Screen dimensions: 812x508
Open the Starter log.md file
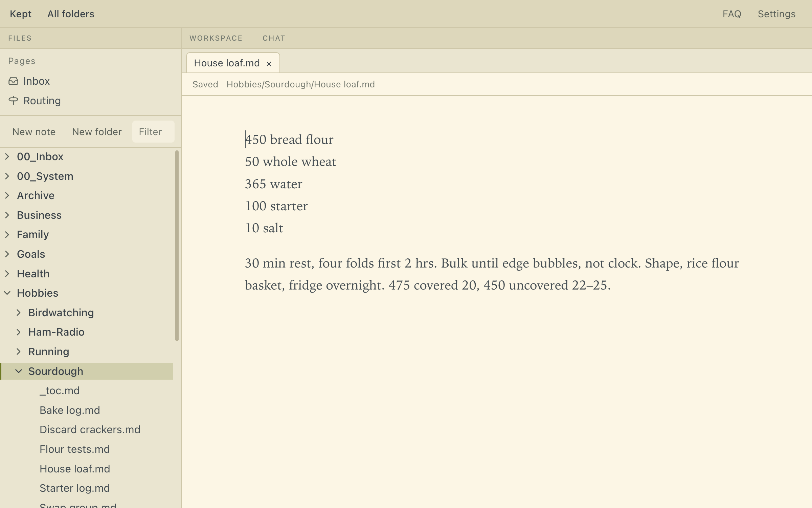pos(75,488)
